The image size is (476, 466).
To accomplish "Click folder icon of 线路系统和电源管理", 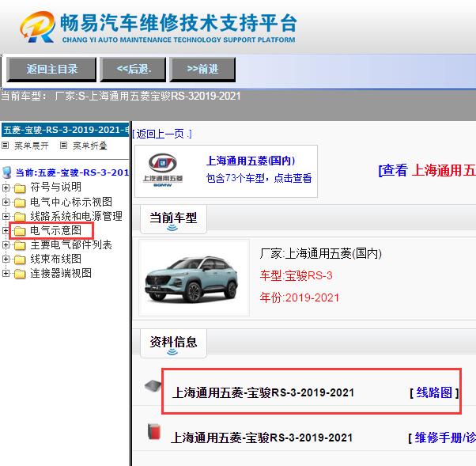I will coord(20,217).
